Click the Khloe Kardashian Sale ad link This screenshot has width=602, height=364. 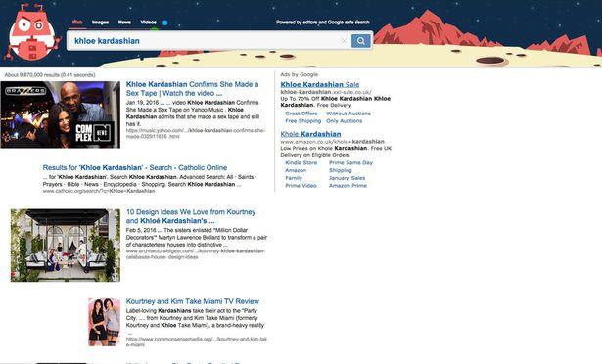coord(320,84)
